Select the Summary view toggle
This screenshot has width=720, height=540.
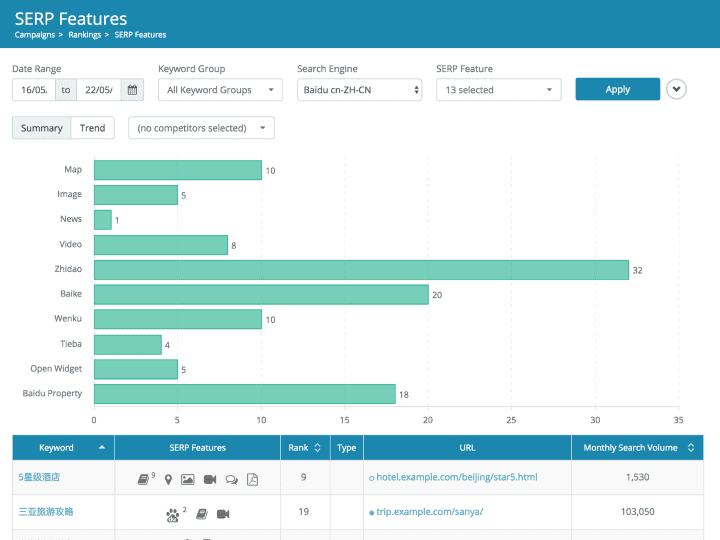point(41,128)
